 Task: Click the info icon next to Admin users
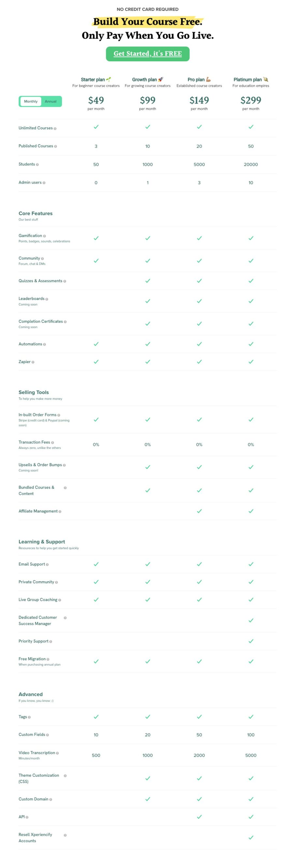coord(44,183)
